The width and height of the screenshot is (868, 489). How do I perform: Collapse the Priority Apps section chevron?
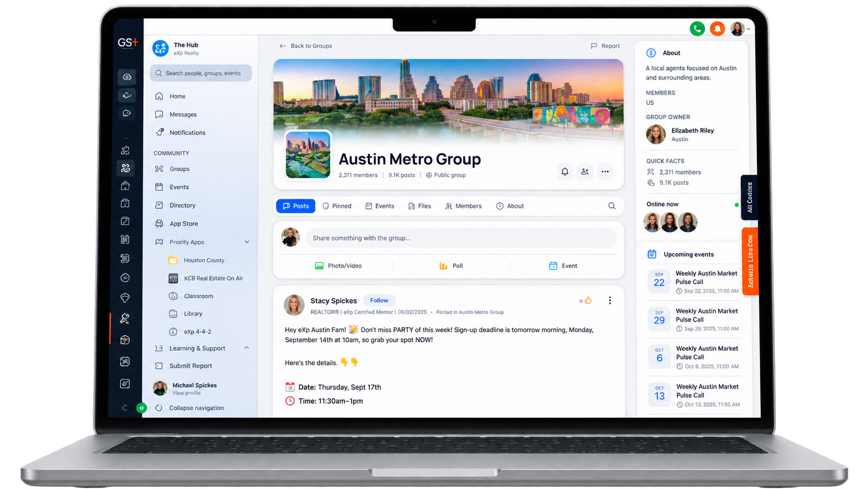click(x=247, y=242)
